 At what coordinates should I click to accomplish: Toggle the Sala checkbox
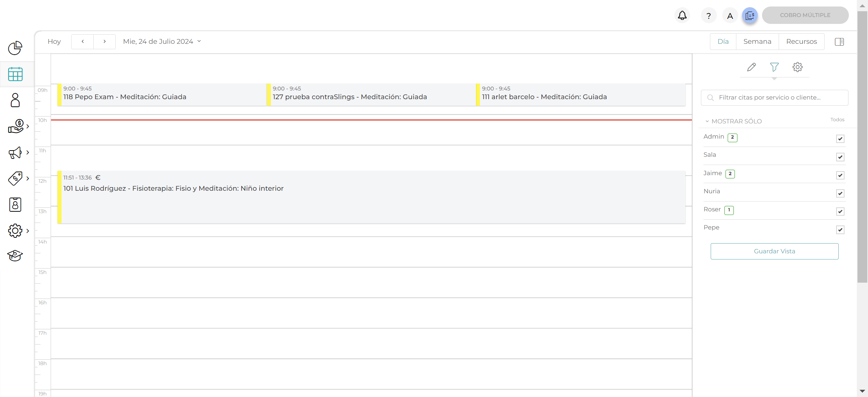point(840,157)
